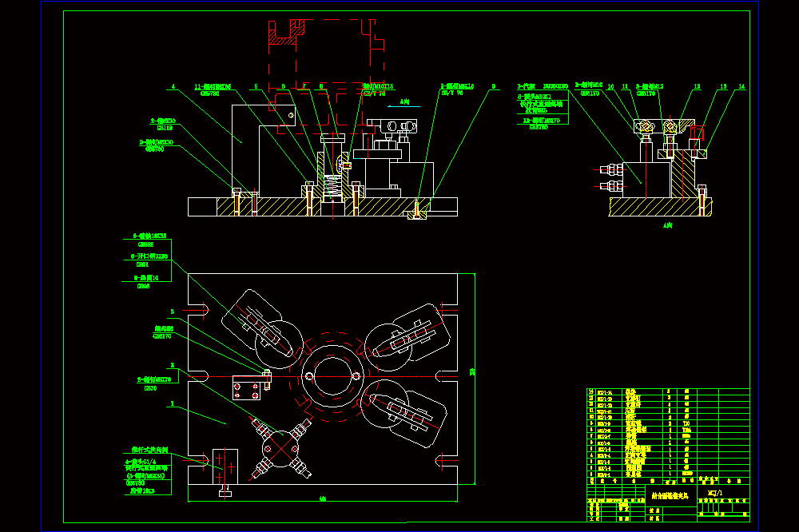Click part number 14 label in side view

(741, 86)
